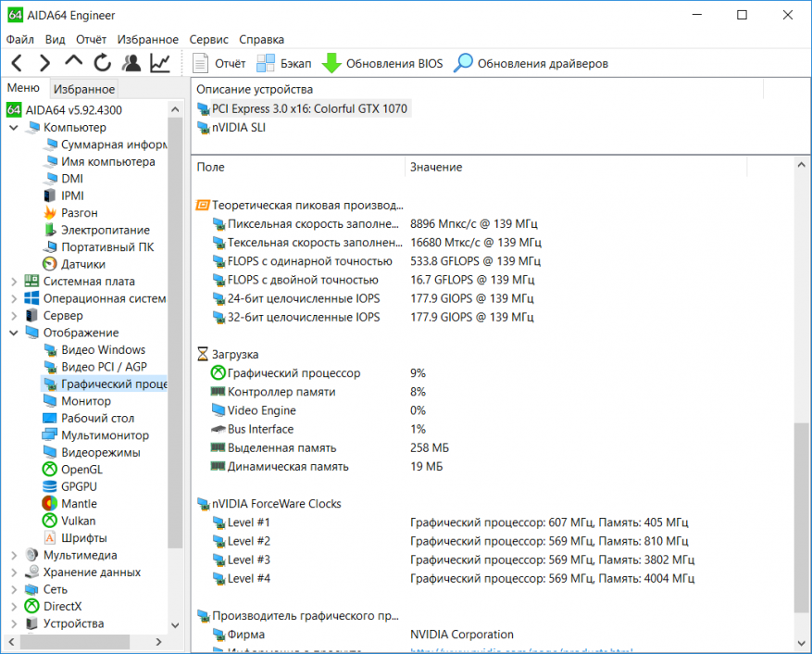Select Суммарная информация in the tree

click(x=106, y=145)
